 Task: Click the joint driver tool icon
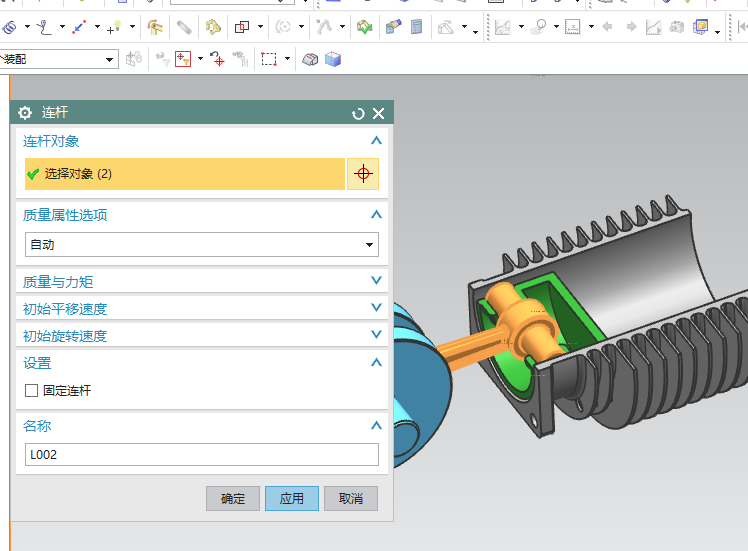[155, 27]
